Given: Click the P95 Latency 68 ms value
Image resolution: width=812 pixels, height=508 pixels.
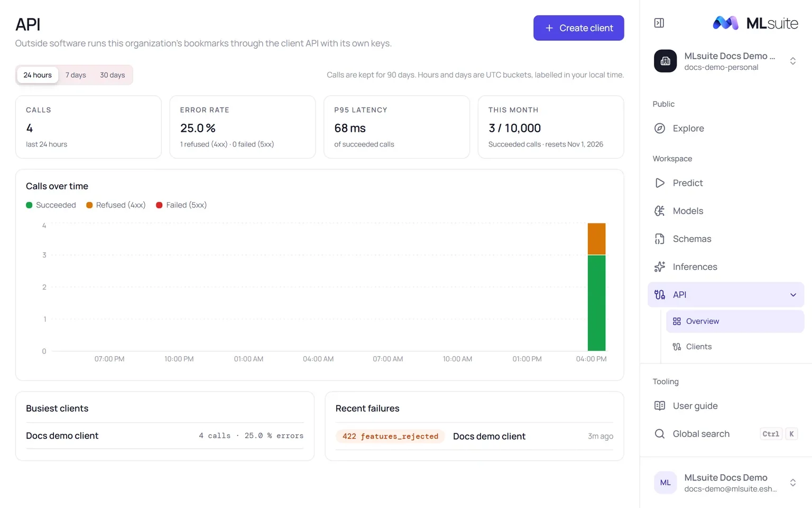Looking at the screenshot, I should 350,128.
